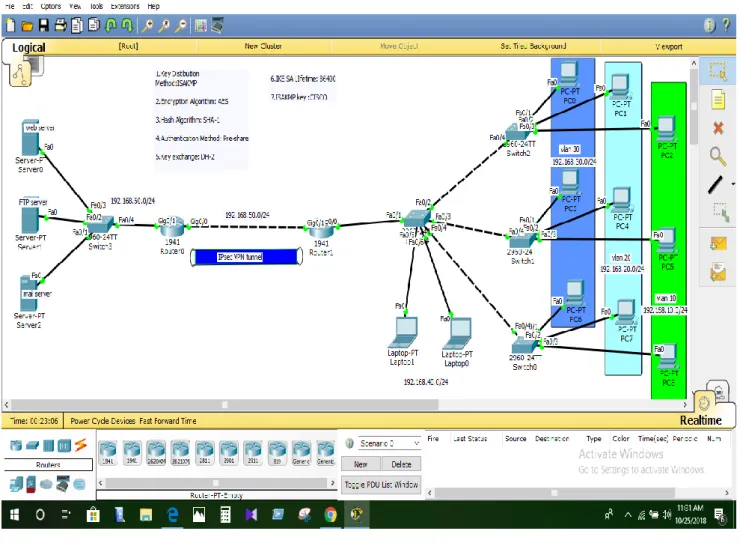Select the WAN Emulation cloud category
Image resolution: width=740 pixels, height=543 pixels.
(x=46, y=485)
